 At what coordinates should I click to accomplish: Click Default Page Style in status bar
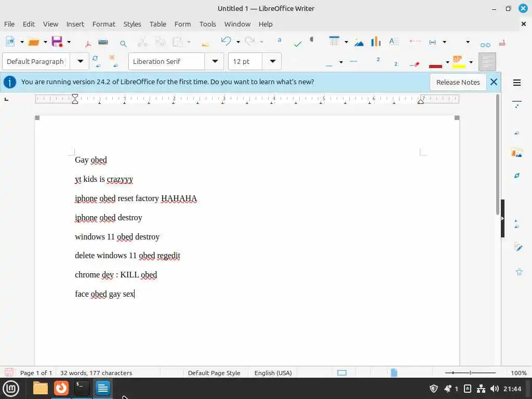point(214,373)
